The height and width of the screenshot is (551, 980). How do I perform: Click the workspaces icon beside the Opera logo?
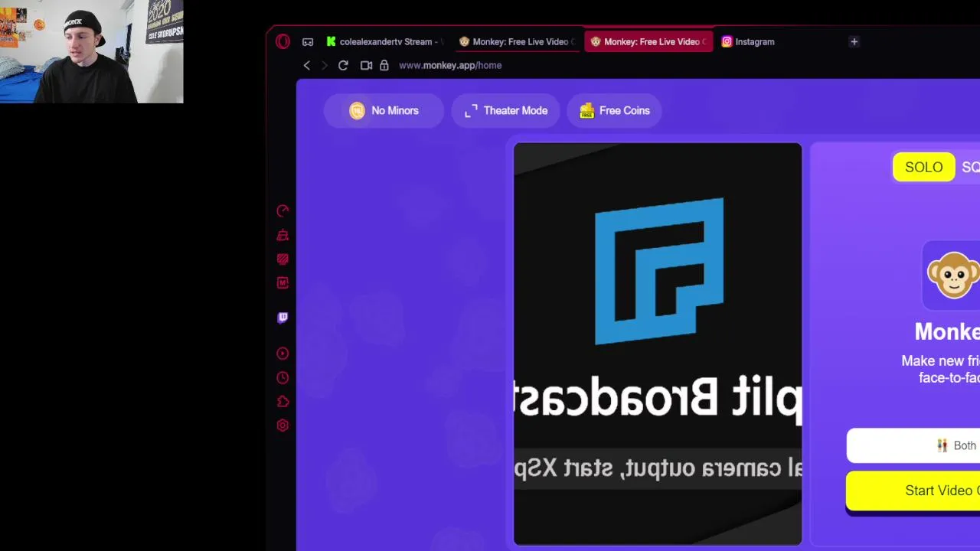308,42
